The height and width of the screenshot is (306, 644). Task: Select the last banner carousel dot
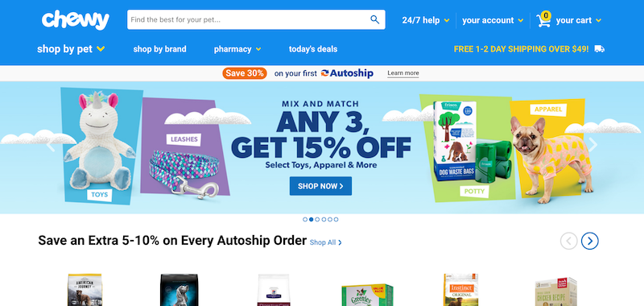pos(336,219)
